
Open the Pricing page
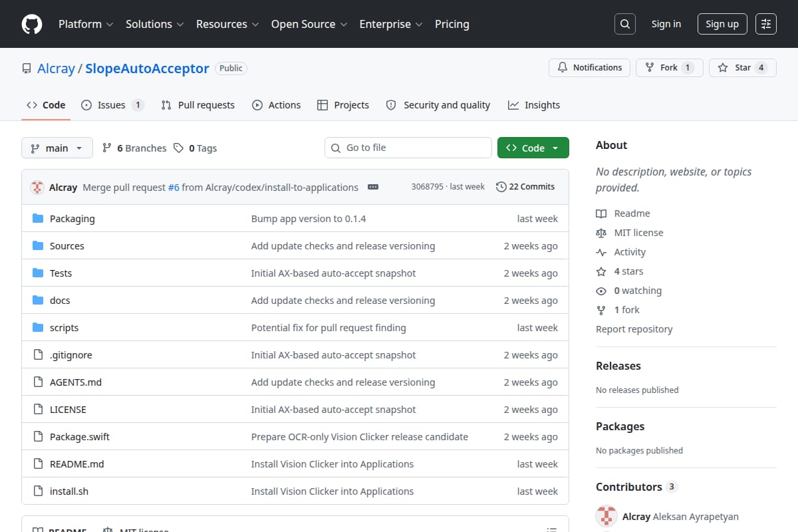(452, 24)
